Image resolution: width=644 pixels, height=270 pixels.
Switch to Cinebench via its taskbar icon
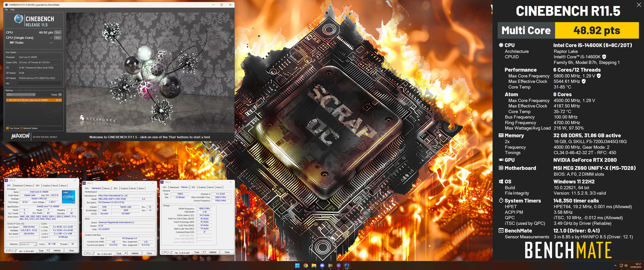(x=347, y=265)
